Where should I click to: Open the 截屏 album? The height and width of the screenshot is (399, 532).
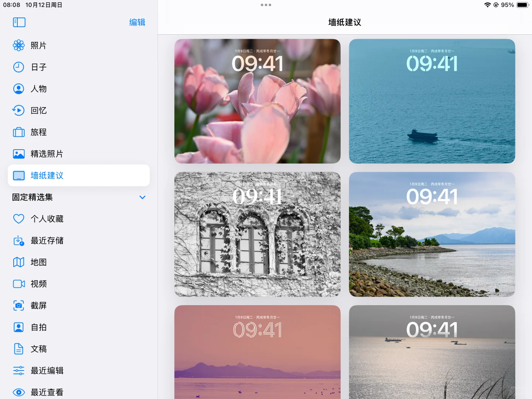click(79, 306)
